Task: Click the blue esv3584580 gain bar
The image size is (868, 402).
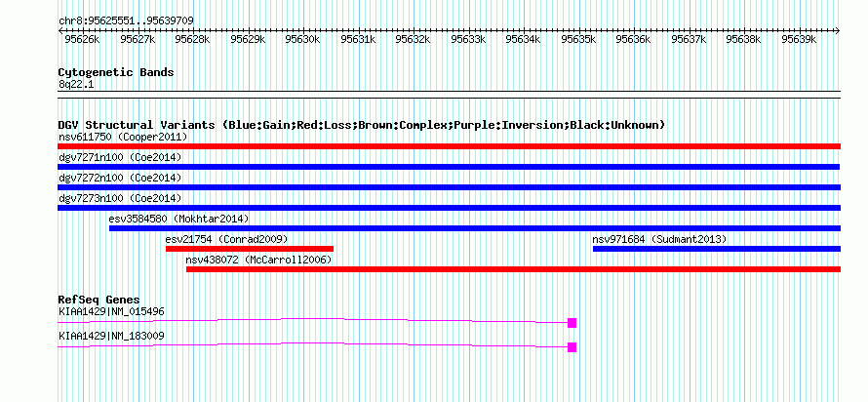Action: point(475,228)
